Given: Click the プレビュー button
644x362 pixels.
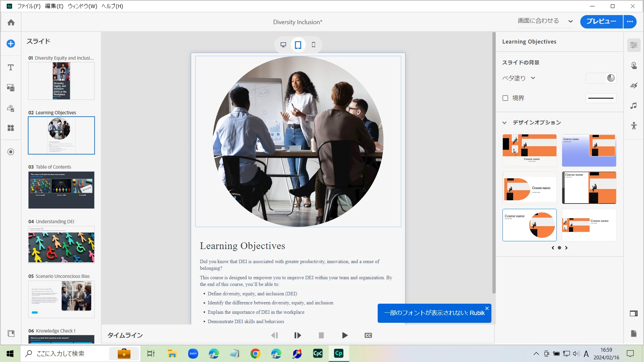Looking at the screenshot, I should pos(601,21).
